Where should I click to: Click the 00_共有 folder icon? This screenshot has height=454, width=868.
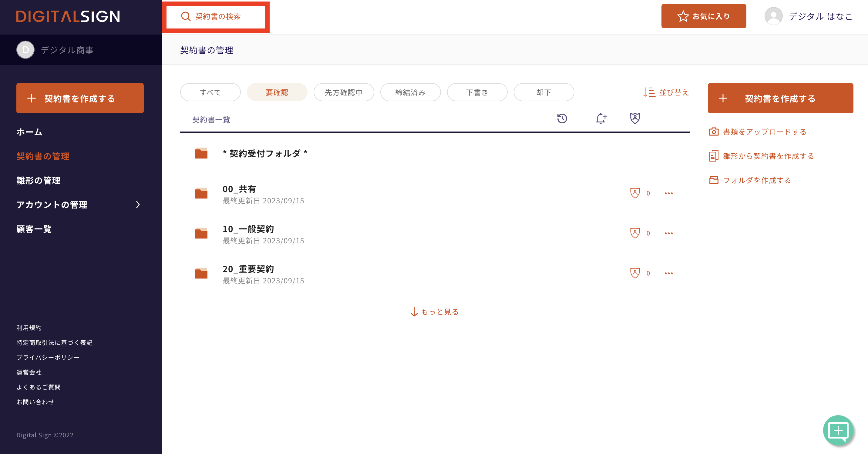[x=201, y=193]
